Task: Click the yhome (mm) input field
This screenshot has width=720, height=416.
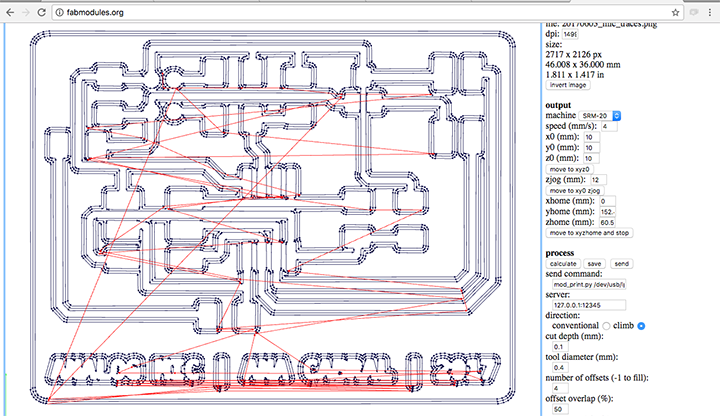Action: (607, 212)
